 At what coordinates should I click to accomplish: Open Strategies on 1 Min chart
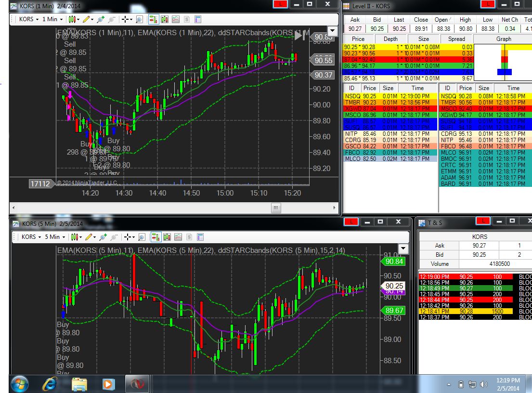(187, 19)
